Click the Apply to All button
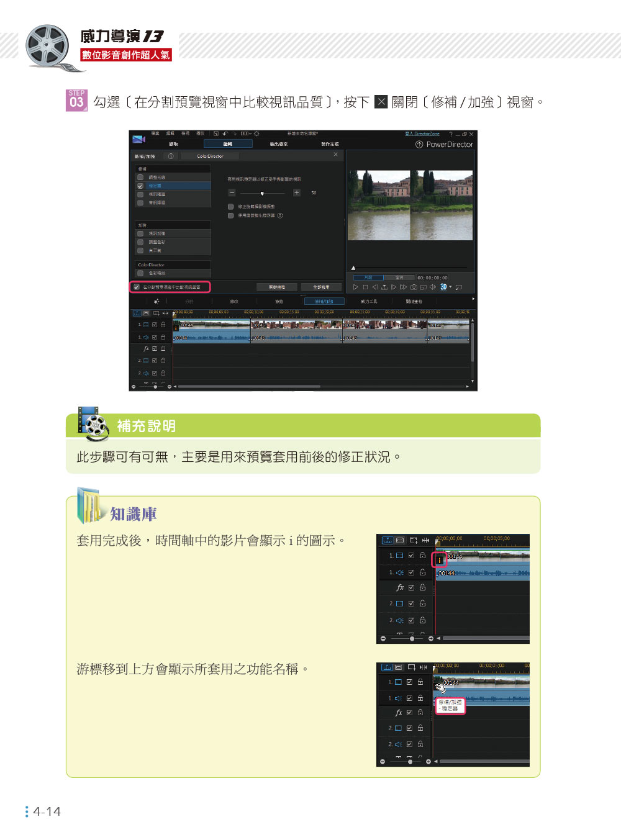621x840 pixels. [x=321, y=287]
